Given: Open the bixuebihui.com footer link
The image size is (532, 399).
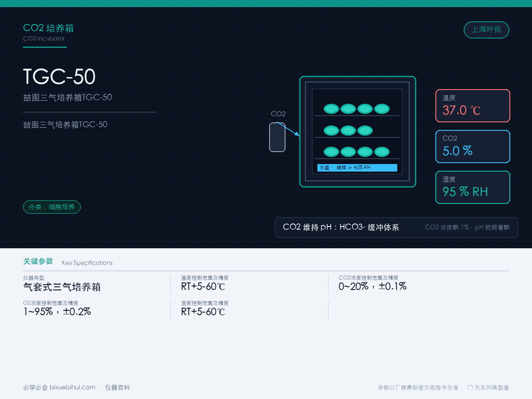Looking at the screenshot, I should click(72, 387).
